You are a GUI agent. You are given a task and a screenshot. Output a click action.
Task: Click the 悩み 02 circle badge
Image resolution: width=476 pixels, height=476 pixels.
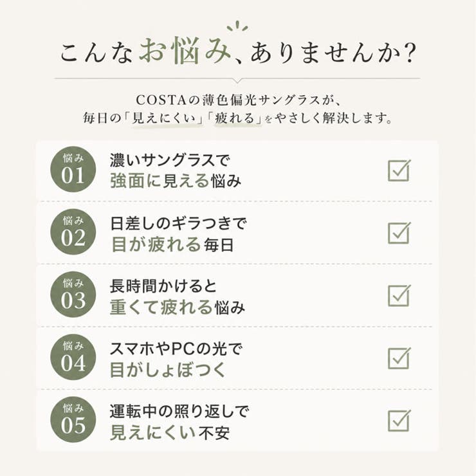click(x=73, y=232)
